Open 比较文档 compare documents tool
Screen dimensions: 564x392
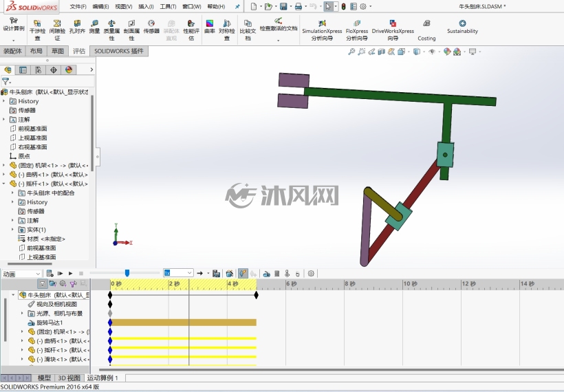[x=248, y=30]
